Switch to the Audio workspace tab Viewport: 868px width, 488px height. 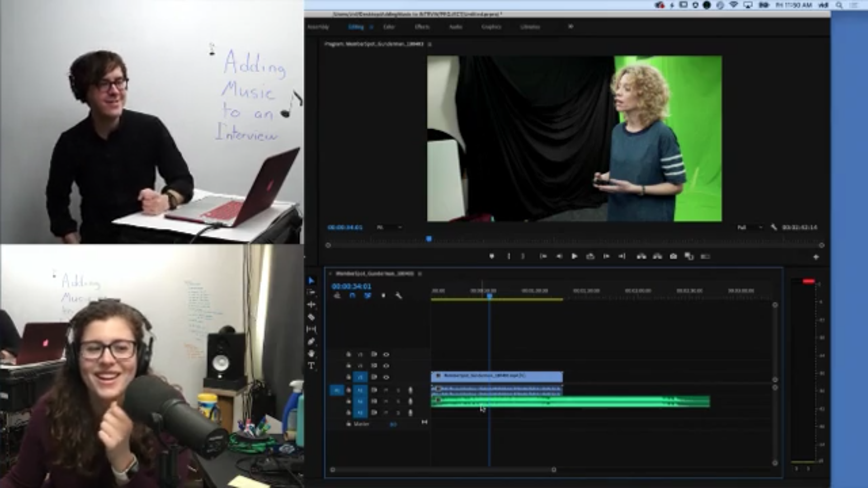click(x=455, y=27)
